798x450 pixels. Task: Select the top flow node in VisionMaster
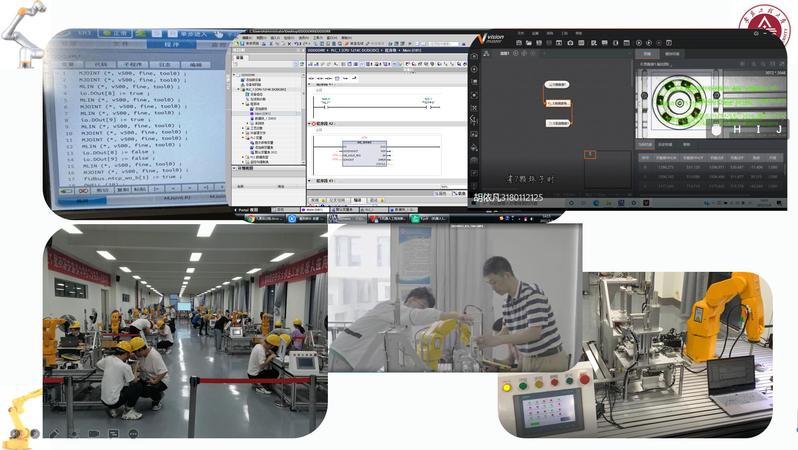click(557, 85)
